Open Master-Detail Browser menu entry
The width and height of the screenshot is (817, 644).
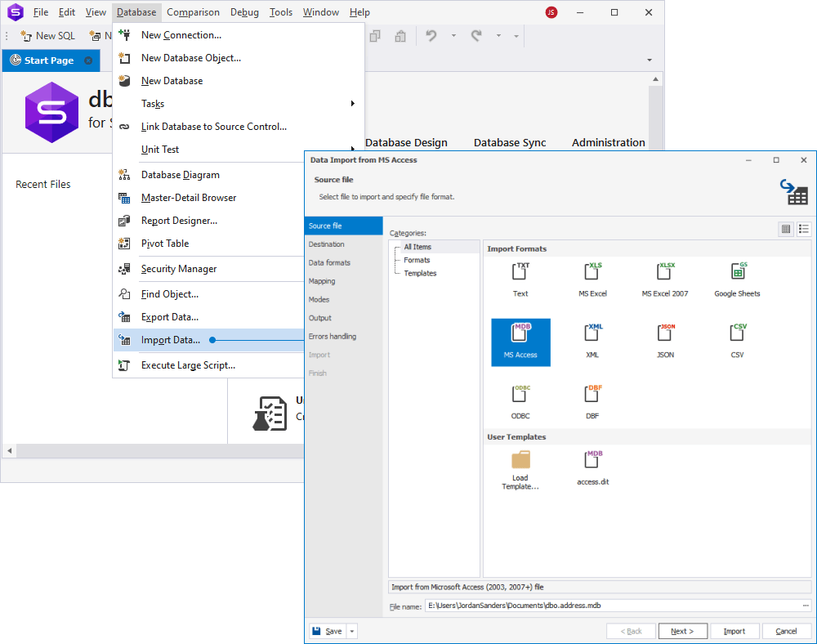[208, 198]
